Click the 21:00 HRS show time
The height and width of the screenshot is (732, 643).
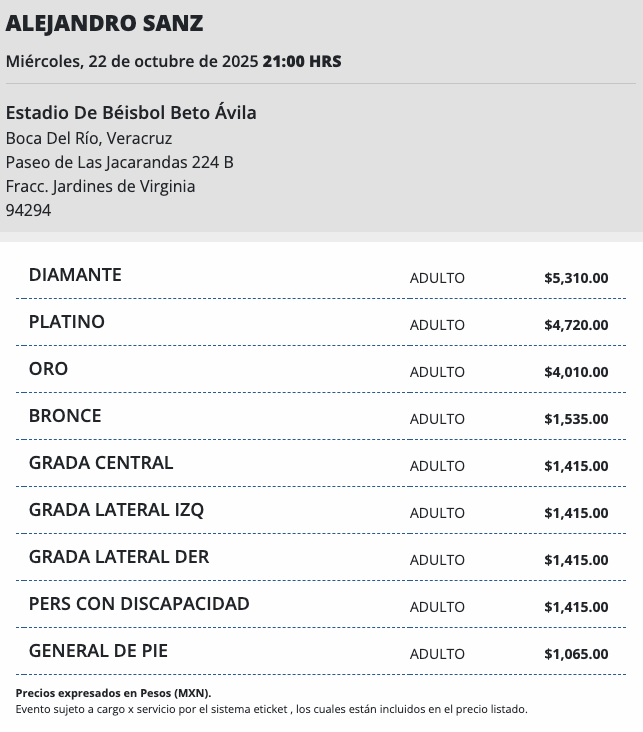(x=302, y=61)
